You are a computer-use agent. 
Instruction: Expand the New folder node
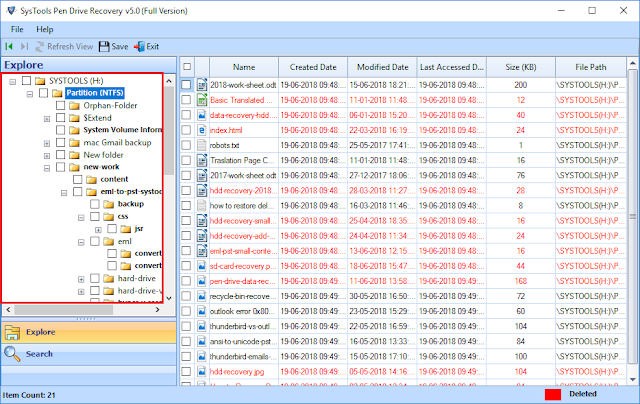point(47,156)
